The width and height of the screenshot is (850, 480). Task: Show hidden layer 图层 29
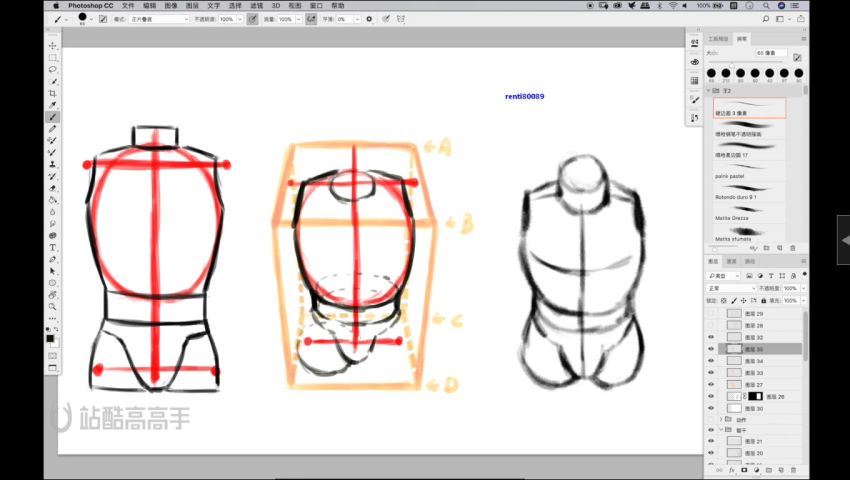[711, 313]
